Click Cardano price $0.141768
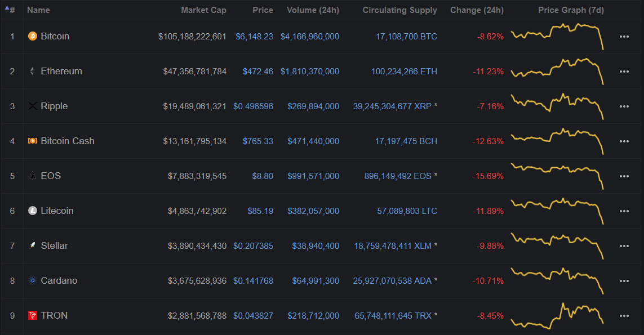Image resolution: width=644 pixels, height=335 pixels. (x=253, y=281)
